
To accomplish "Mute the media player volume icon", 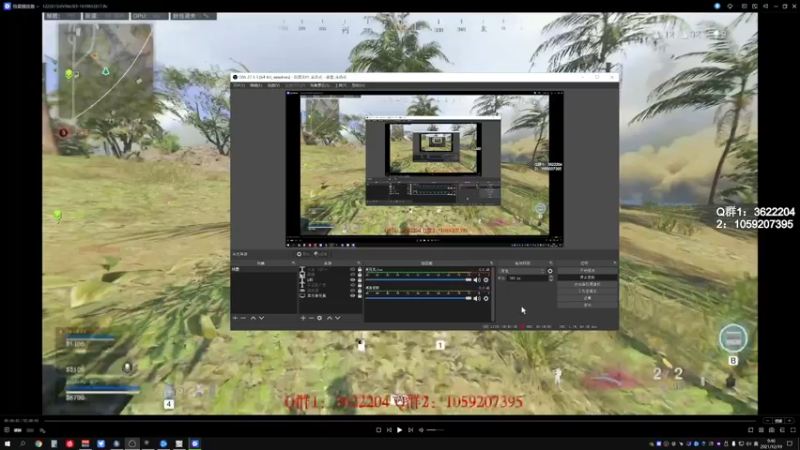I will (421, 430).
